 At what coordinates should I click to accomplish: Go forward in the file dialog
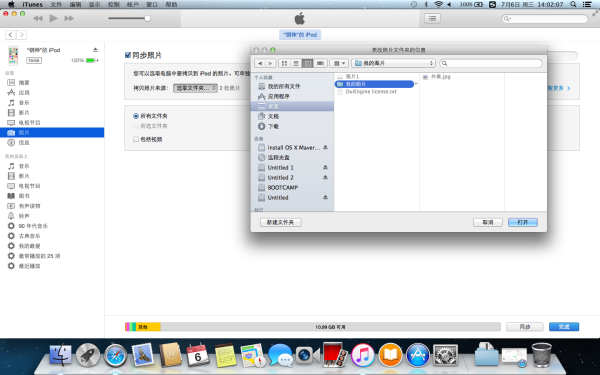270,63
